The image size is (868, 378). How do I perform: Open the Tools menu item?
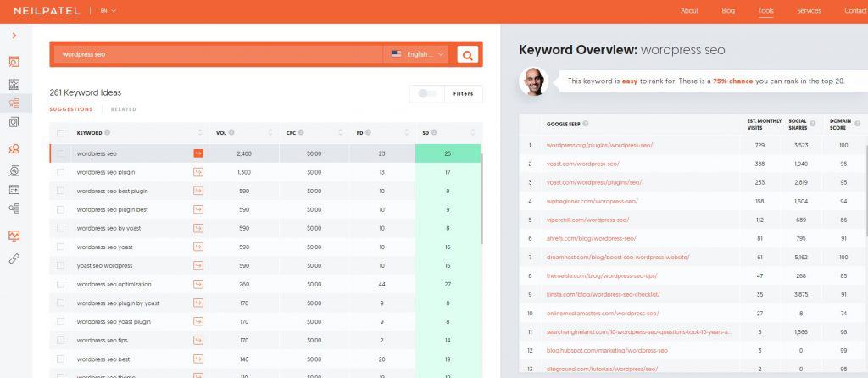766,10
